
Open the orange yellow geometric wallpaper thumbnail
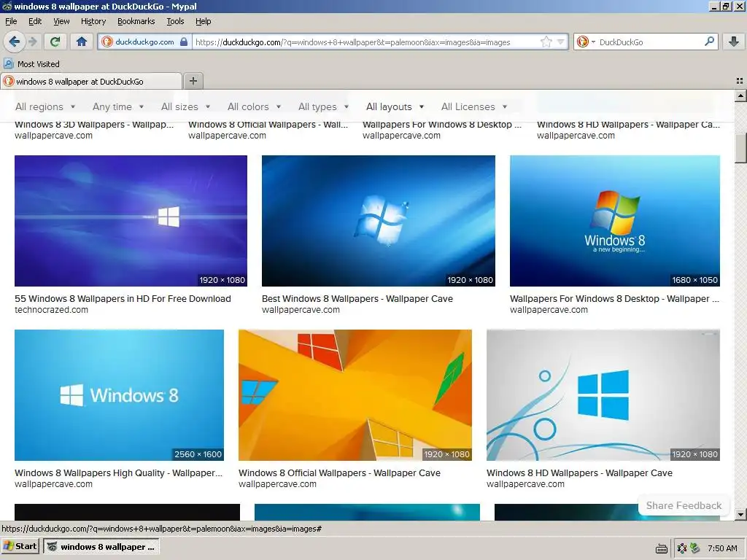(355, 395)
